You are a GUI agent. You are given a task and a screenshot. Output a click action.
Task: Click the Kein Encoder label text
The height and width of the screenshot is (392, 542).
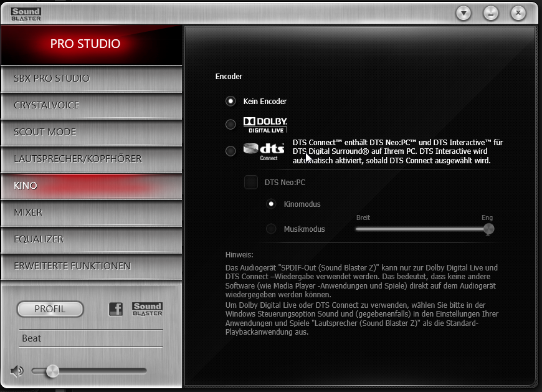(265, 102)
